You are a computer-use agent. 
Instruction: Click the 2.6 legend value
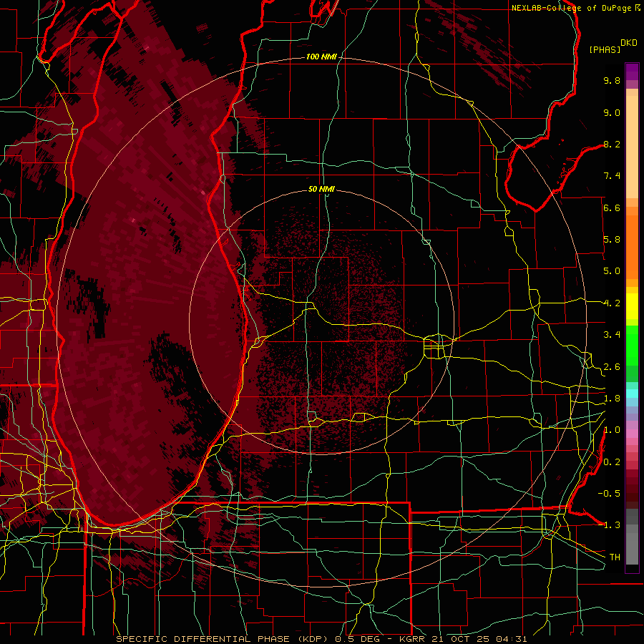[612, 367]
